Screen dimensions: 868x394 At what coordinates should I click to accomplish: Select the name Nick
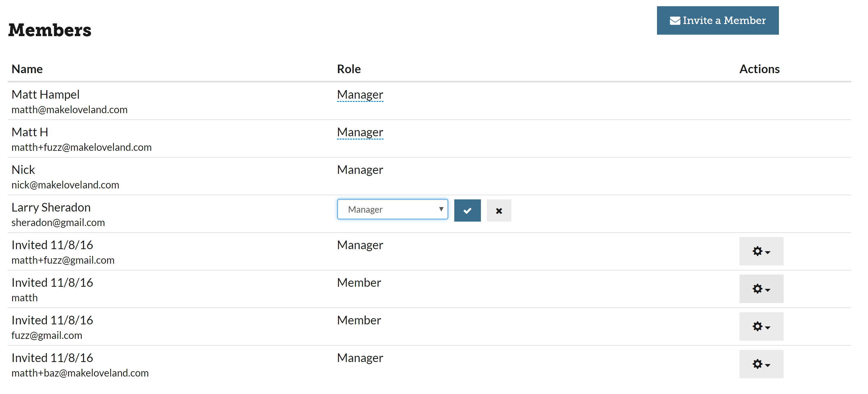[23, 169]
